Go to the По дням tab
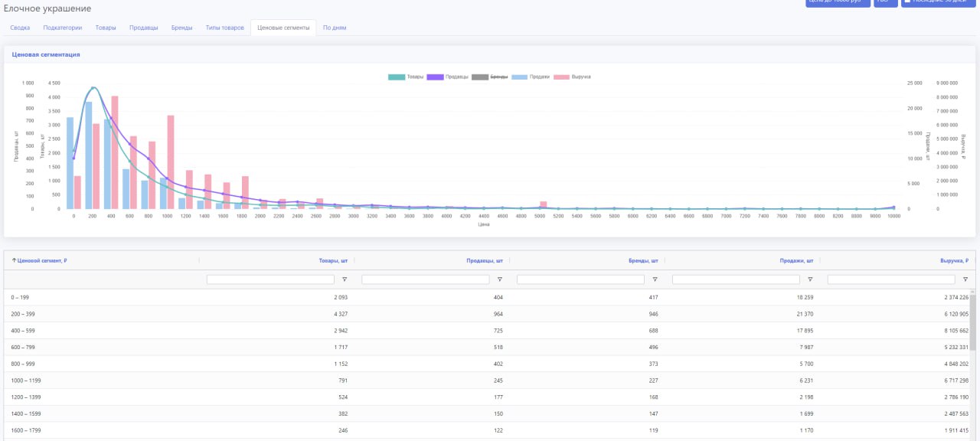The width and height of the screenshot is (980, 441). coord(335,28)
